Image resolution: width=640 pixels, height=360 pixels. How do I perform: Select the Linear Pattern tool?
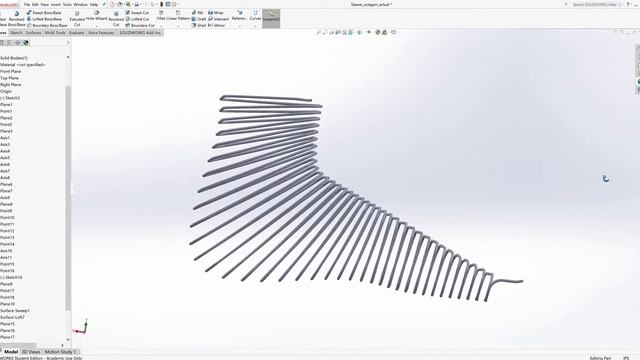click(x=178, y=16)
